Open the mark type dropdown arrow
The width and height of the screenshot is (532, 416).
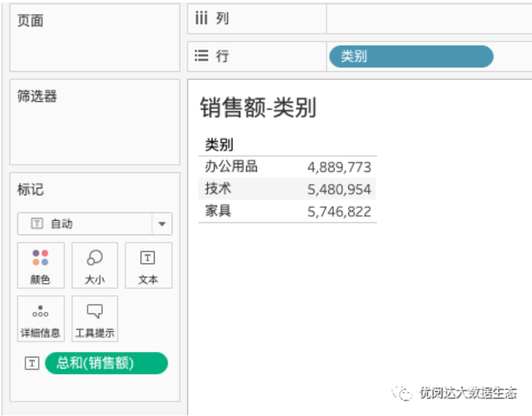162,224
